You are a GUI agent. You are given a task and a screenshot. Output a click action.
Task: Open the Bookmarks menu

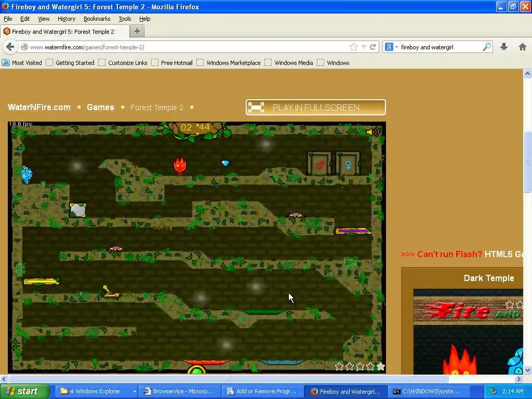(x=97, y=19)
